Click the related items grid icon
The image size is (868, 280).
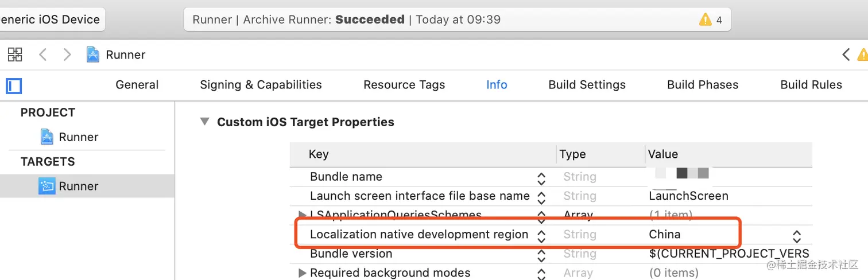tap(15, 55)
